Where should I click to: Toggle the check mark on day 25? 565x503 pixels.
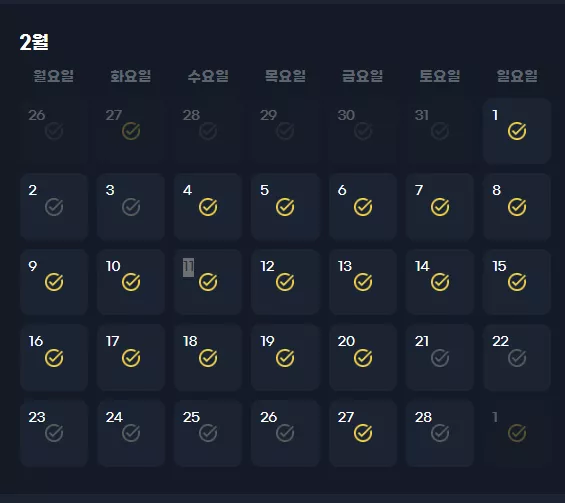click(208, 433)
